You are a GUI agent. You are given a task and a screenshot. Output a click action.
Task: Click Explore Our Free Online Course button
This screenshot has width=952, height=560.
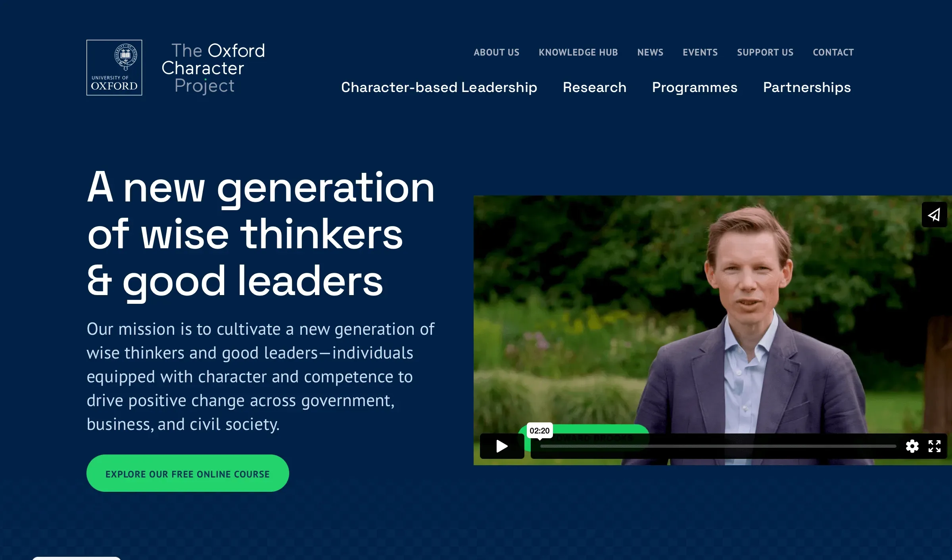click(188, 474)
